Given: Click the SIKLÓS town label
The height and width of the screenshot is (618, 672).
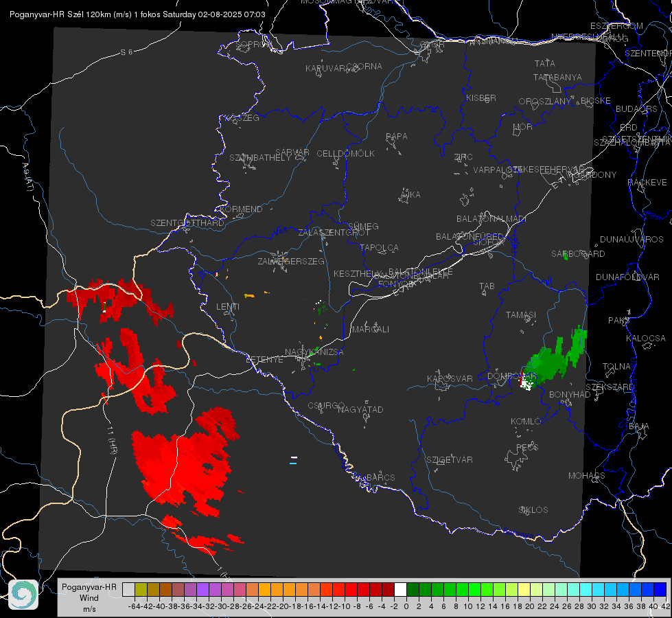Looking at the screenshot, I should click(x=533, y=510).
